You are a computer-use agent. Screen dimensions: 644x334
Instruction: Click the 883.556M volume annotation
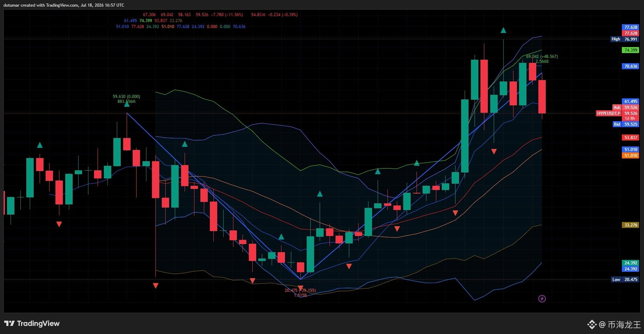pyautogui.click(x=126, y=101)
